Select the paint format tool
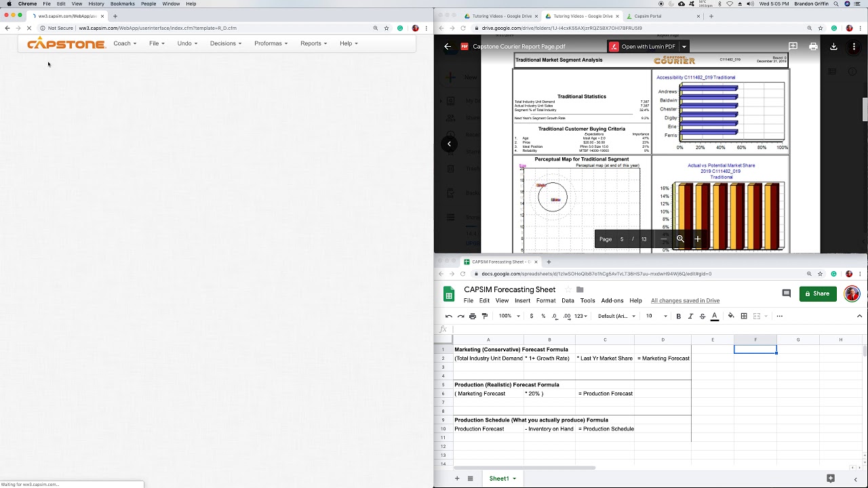Screen dimensions: 868x488 484,316
